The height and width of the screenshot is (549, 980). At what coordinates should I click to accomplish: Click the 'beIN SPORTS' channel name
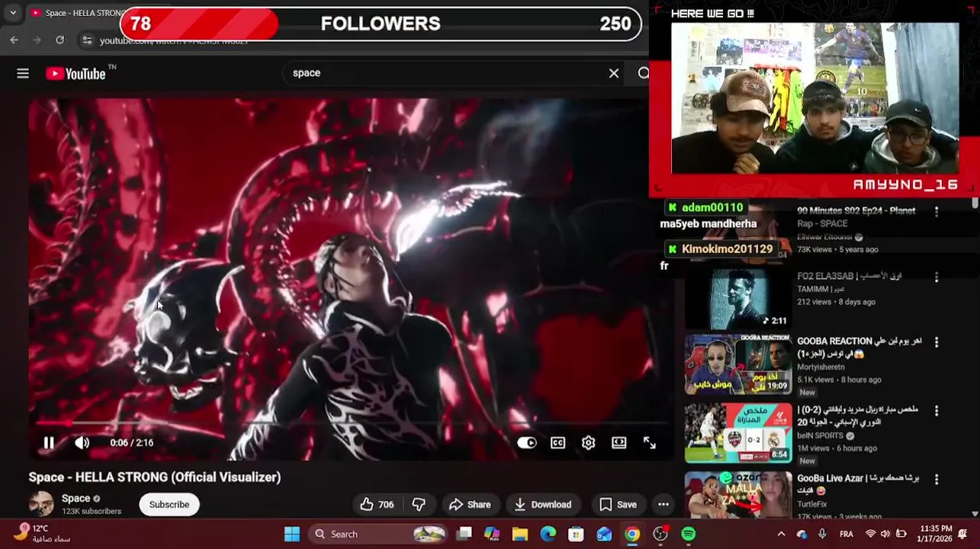pos(820,435)
